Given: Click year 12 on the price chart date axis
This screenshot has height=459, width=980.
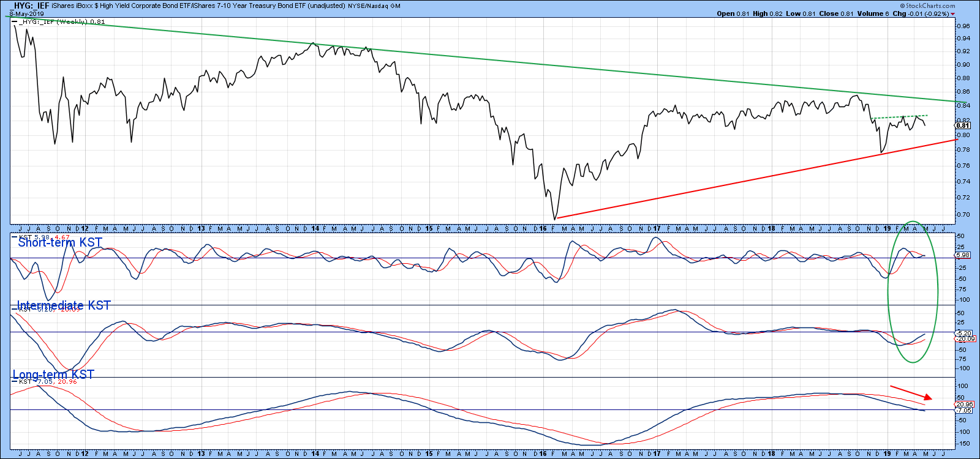Looking at the screenshot, I should [x=85, y=229].
